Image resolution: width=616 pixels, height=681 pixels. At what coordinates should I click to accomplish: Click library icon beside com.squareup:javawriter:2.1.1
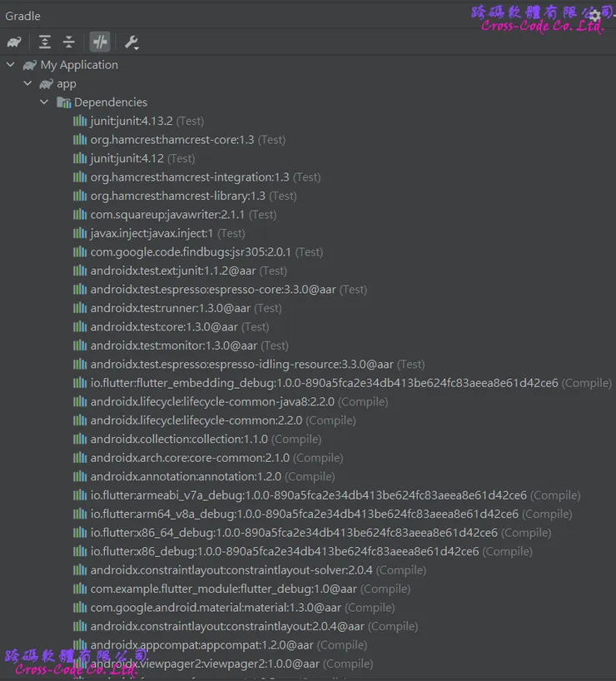coord(80,214)
